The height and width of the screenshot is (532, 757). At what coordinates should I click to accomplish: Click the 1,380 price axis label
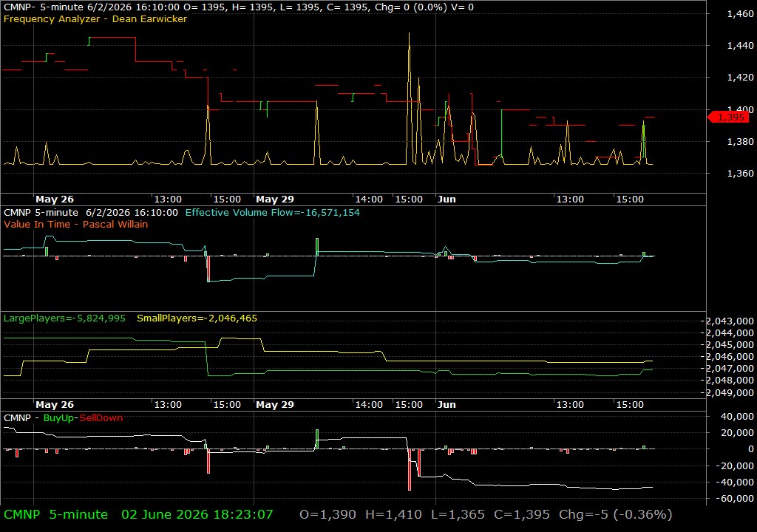coord(740,141)
